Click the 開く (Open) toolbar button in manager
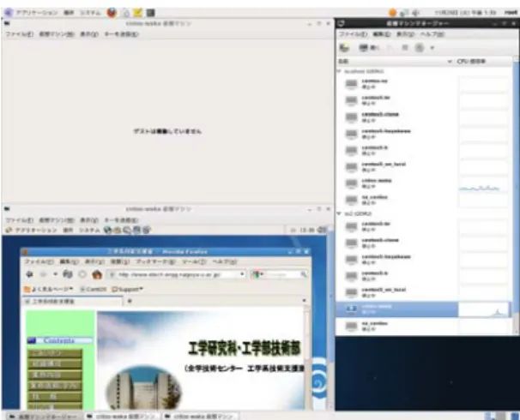 (x=369, y=48)
